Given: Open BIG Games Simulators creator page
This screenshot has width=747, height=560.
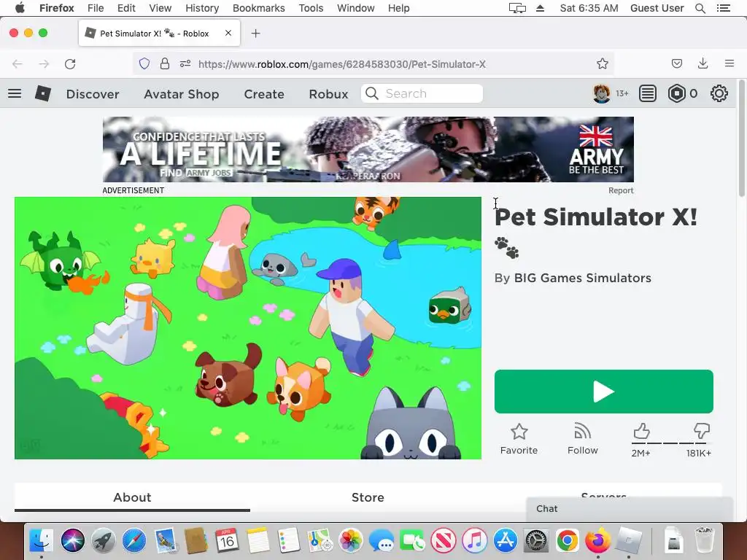Looking at the screenshot, I should click(582, 278).
